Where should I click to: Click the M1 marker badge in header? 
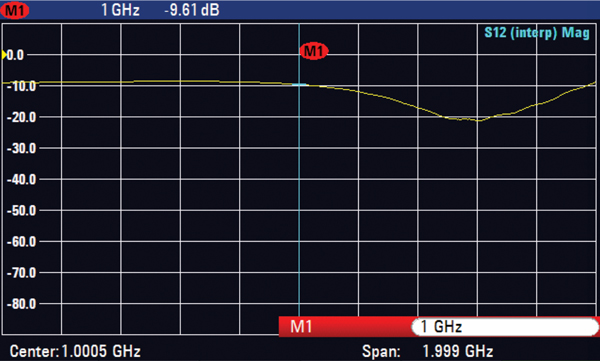click(15, 10)
